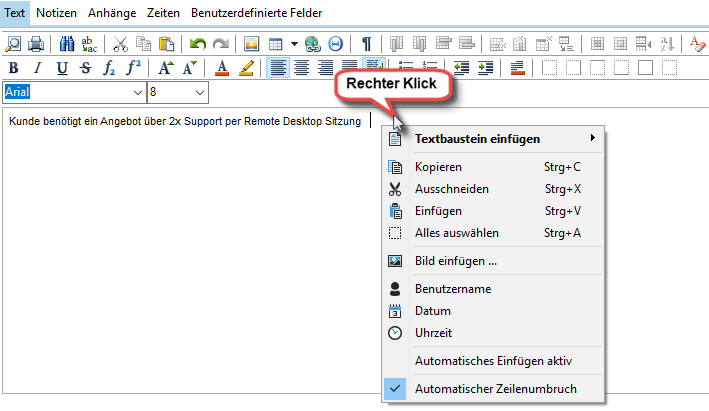The image size is (709, 411).
Task: Insert a picture using the toolbar image icon
Action: pos(252,44)
